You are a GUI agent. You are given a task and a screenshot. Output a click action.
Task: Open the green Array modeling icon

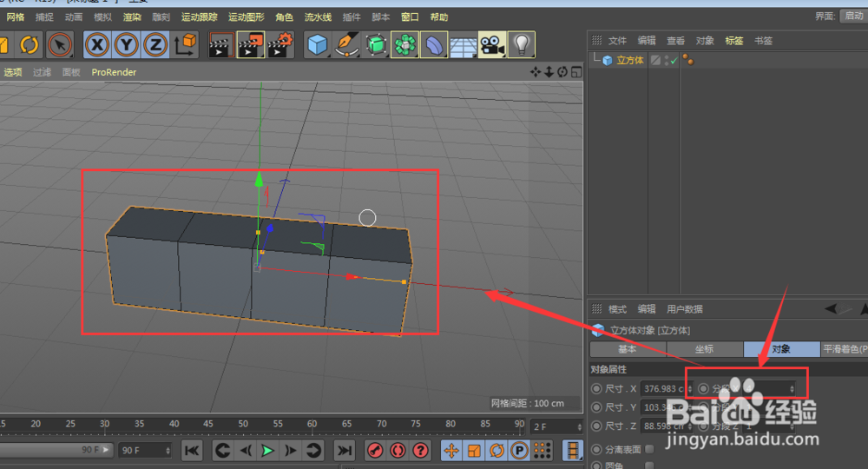pos(404,45)
